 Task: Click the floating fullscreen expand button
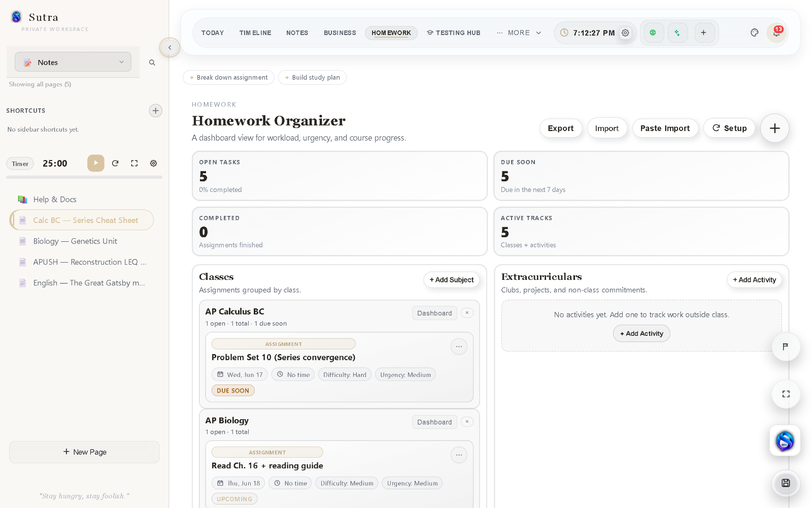coord(786,394)
